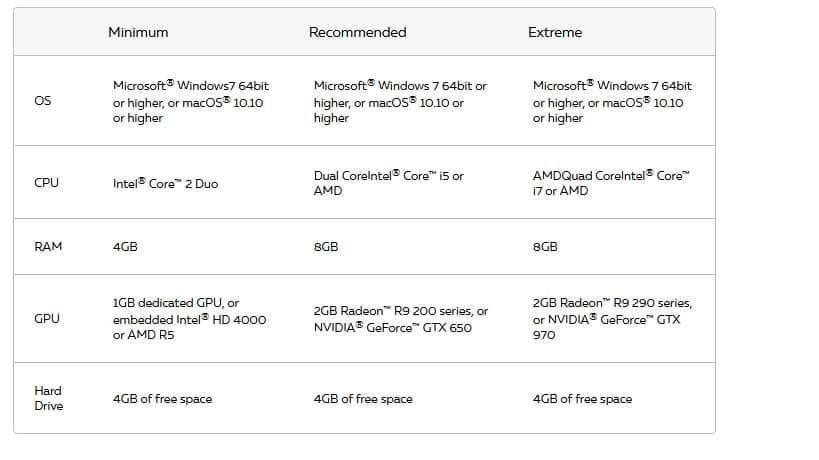This screenshot has width=819, height=460.
Task: Click minimum 4GB of free space cell
Action: [162, 399]
